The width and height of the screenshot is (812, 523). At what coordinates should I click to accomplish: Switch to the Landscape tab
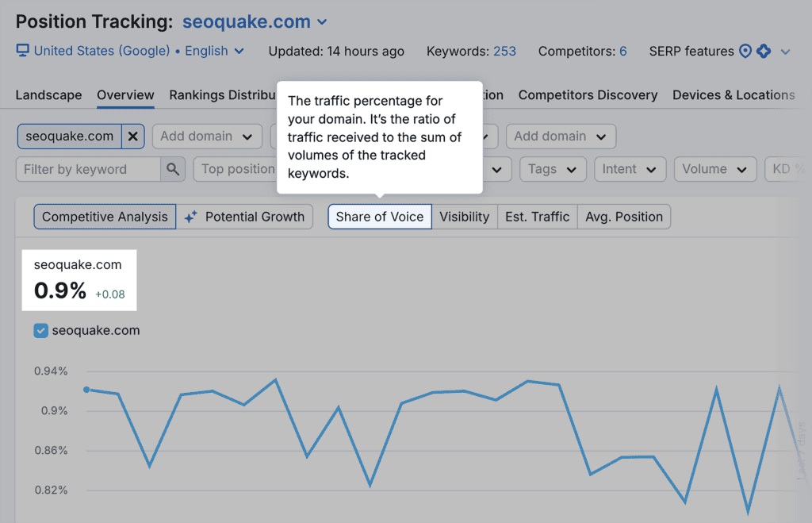[x=48, y=94]
